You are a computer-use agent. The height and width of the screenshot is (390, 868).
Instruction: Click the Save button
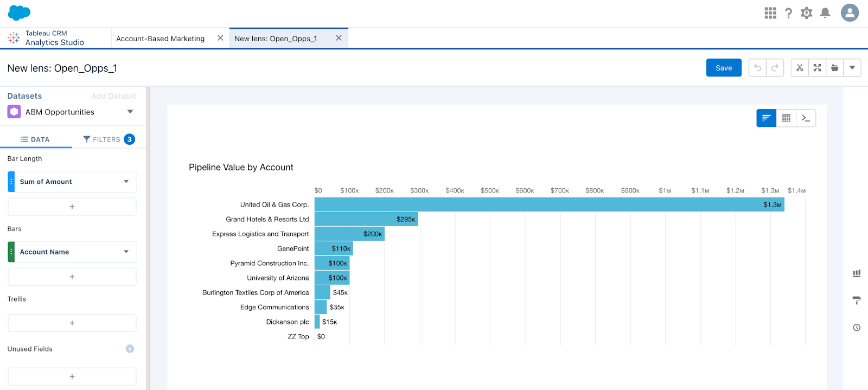click(x=724, y=68)
